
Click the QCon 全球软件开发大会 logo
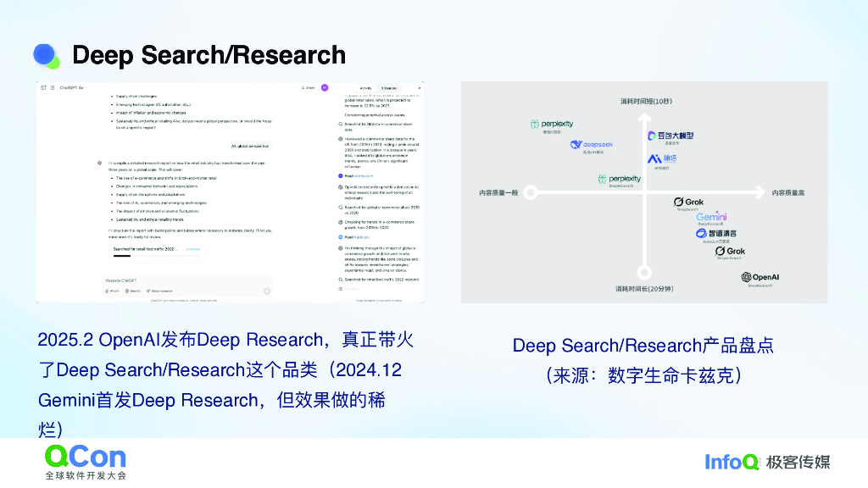click(86, 462)
